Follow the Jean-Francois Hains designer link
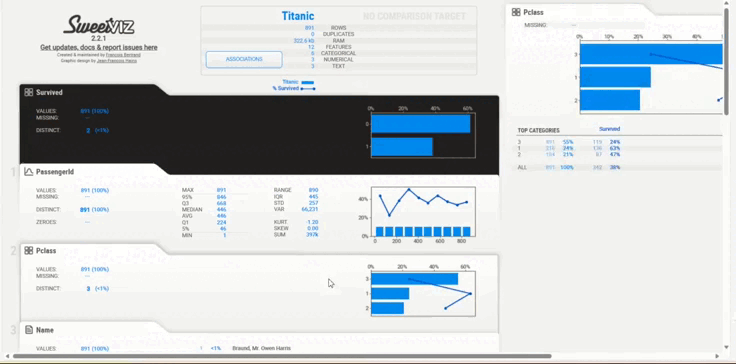Image resolution: width=736 pixels, height=364 pixels. (x=117, y=61)
